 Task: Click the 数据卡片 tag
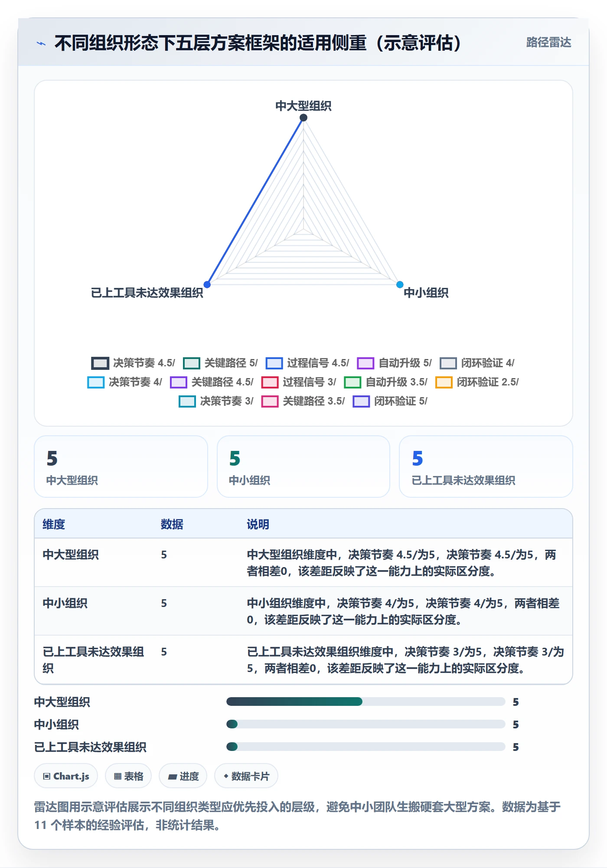(x=246, y=776)
